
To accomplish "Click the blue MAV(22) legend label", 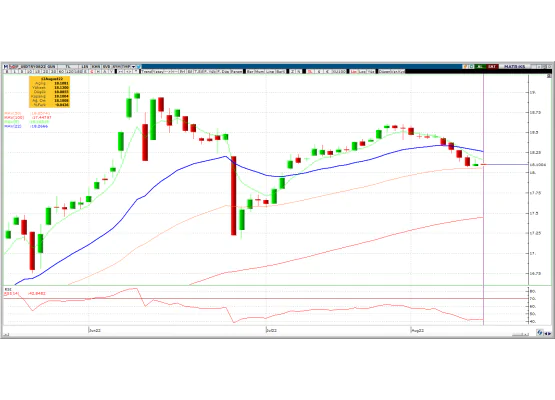I will coord(13,126).
